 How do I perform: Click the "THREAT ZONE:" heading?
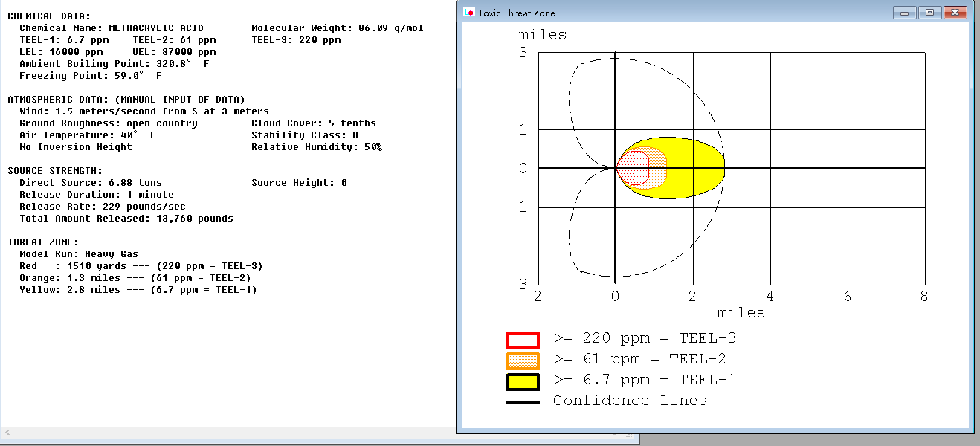pos(43,242)
